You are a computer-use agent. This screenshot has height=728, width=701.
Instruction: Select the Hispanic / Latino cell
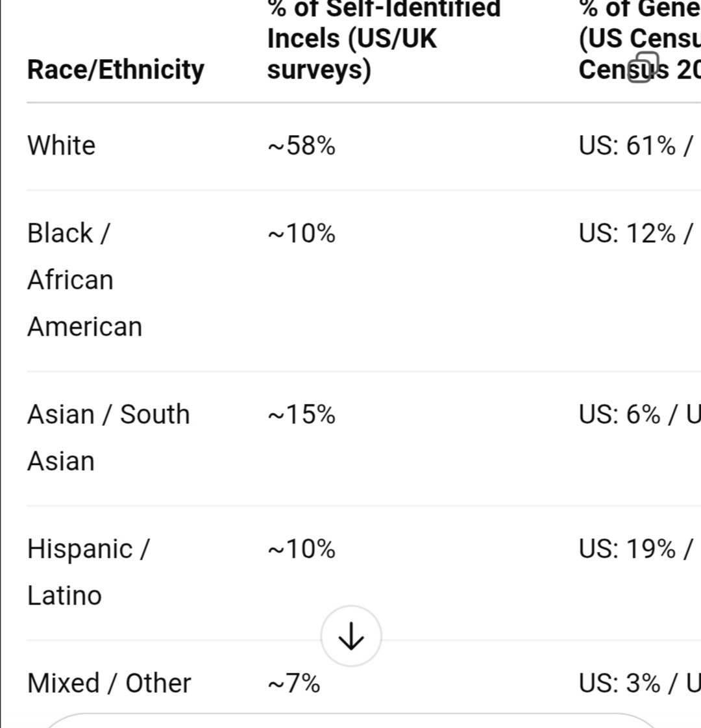88,571
